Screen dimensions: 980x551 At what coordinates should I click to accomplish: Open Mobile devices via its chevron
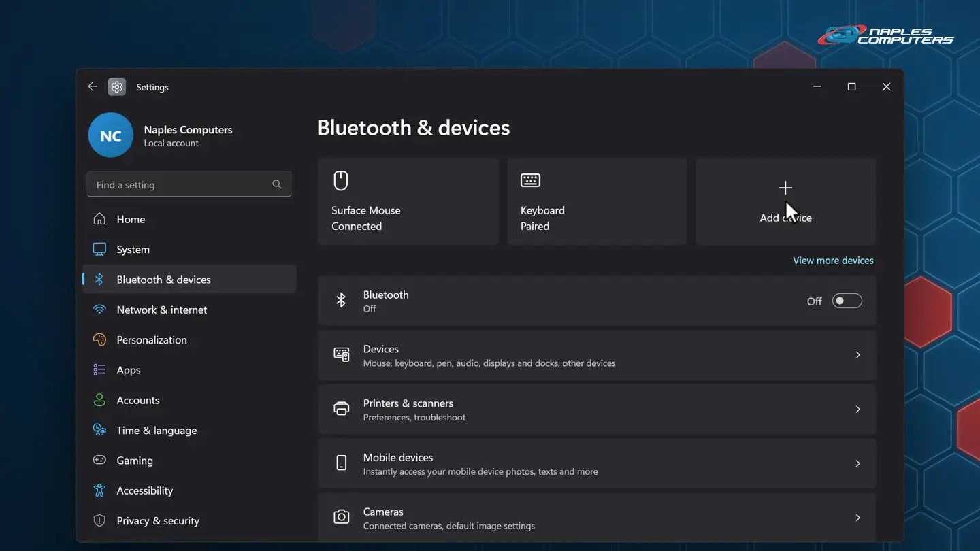[857, 463]
